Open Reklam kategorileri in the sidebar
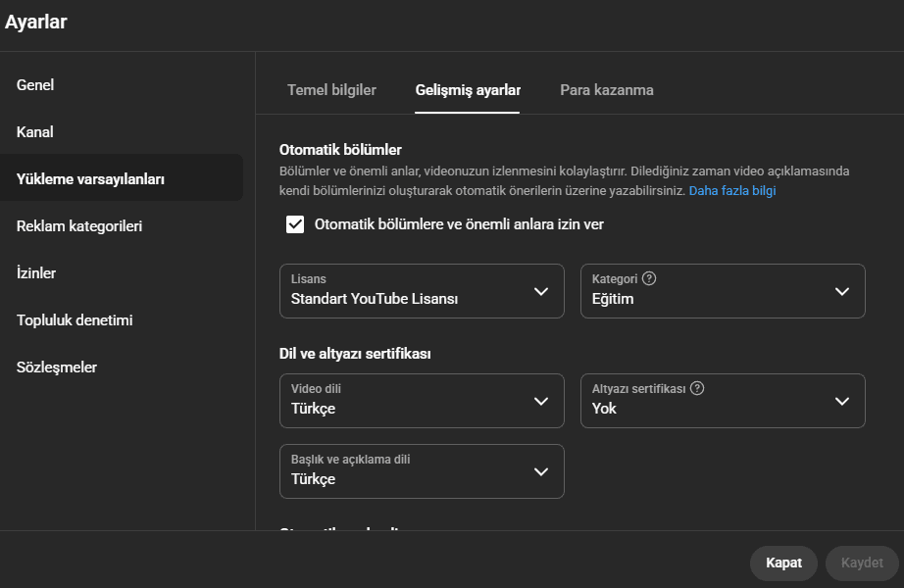Image resolution: width=904 pixels, height=588 pixels. click(79, 226)
